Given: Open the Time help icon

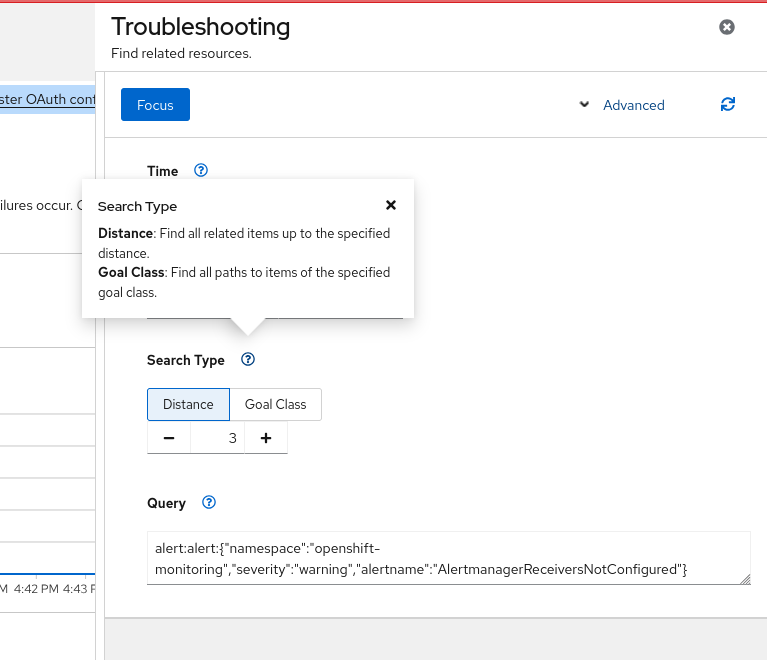Looking at the screenshot, I should tap(201, 170).
